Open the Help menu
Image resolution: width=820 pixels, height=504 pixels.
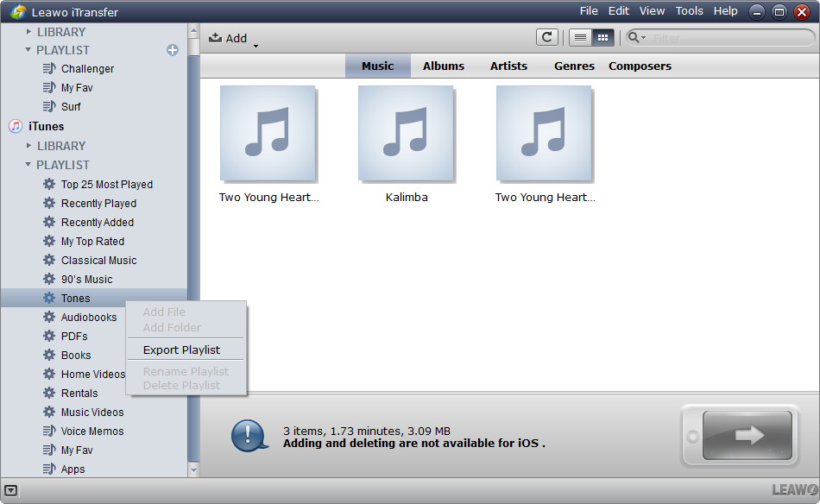[x=725, y=11]
